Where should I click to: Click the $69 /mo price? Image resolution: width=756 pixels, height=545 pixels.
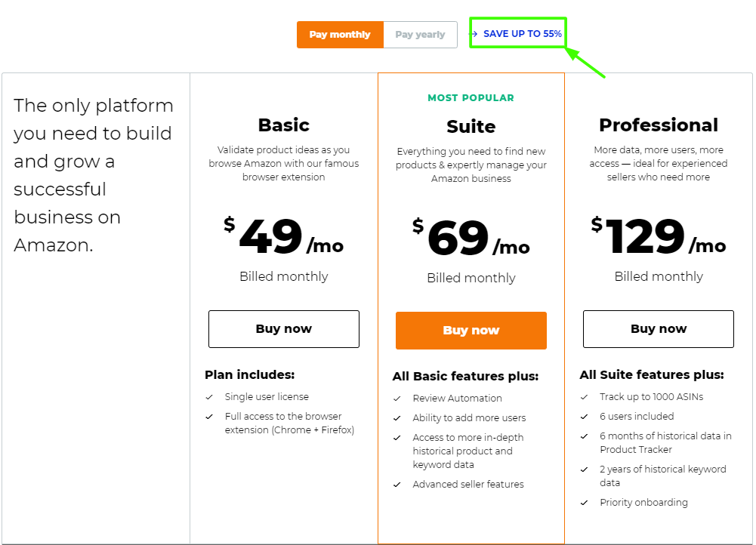click(x=471, y=236)
